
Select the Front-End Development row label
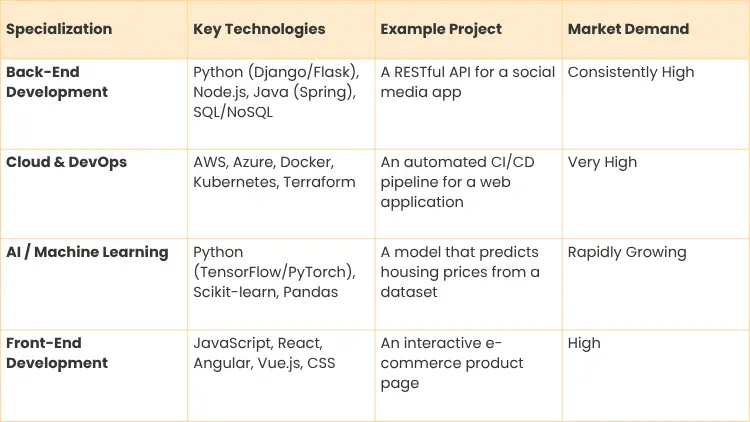point(57,353)
